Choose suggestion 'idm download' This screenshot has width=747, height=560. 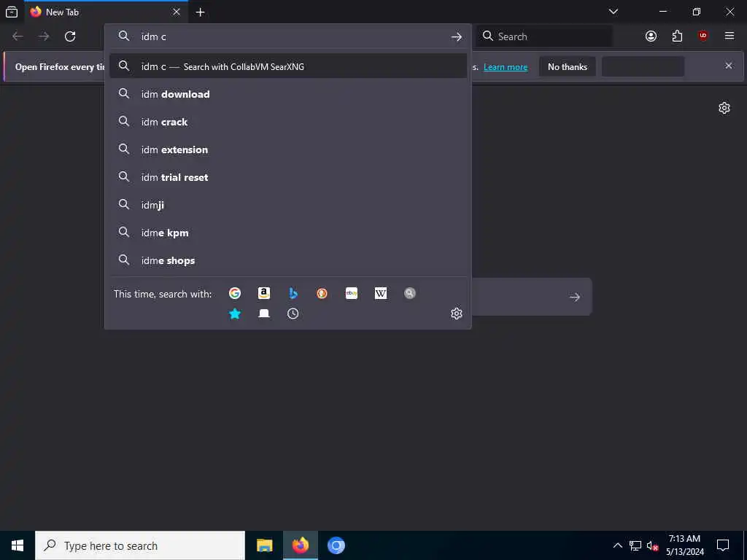(287, 94)
